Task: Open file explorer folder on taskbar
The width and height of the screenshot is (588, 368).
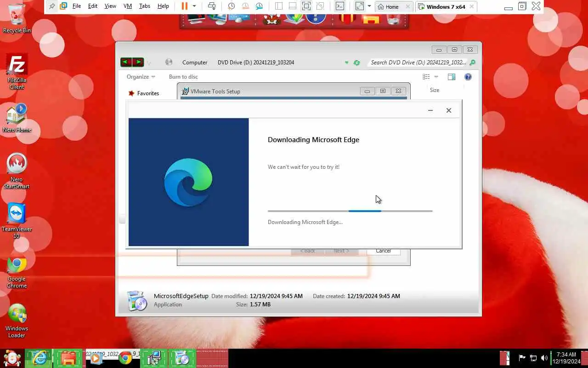Action: pos(68,358)
